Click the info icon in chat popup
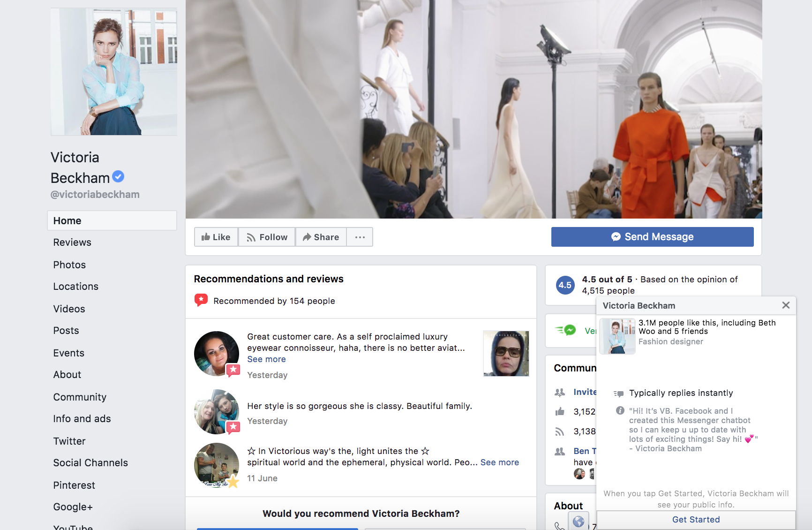This screenshot has width=812, height=530. [620, 411]
